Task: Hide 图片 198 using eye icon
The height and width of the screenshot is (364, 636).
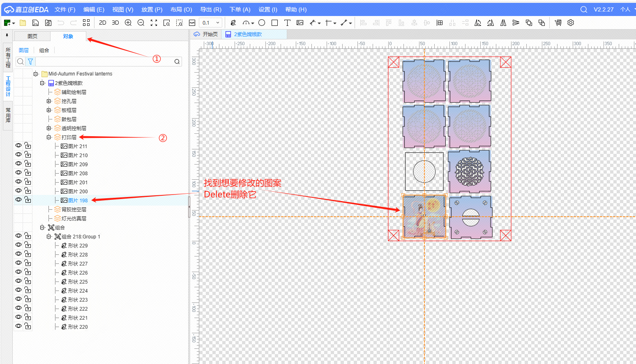Action: pyautogui.click(x=18, y=200)
